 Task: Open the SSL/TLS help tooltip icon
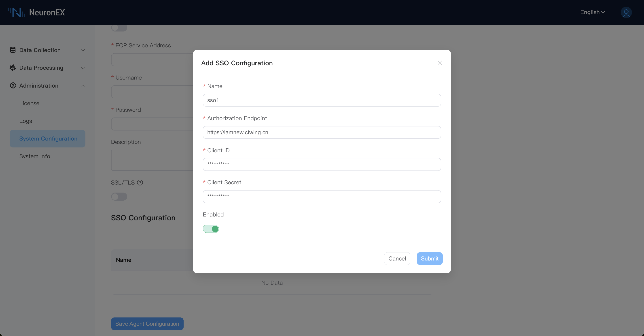[x=140, y=183]
